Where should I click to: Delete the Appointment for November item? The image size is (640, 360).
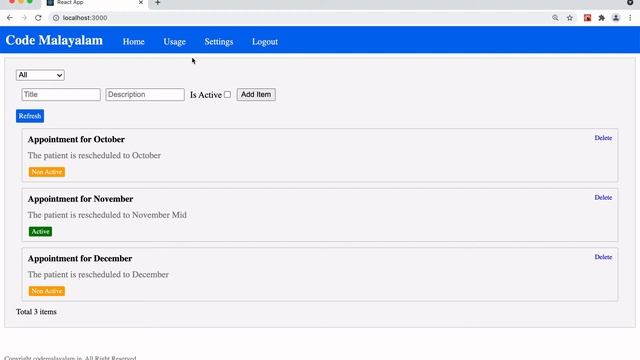click(x=603, y=198)
